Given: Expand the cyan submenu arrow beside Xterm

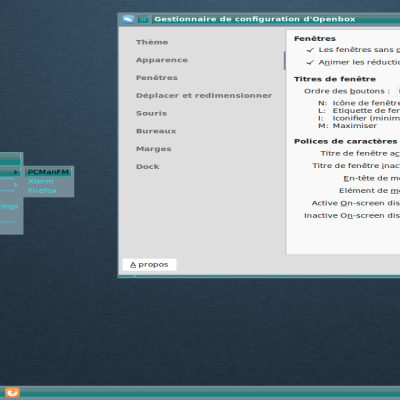Looking at the screenshot, I should click(x=16, y=184).
